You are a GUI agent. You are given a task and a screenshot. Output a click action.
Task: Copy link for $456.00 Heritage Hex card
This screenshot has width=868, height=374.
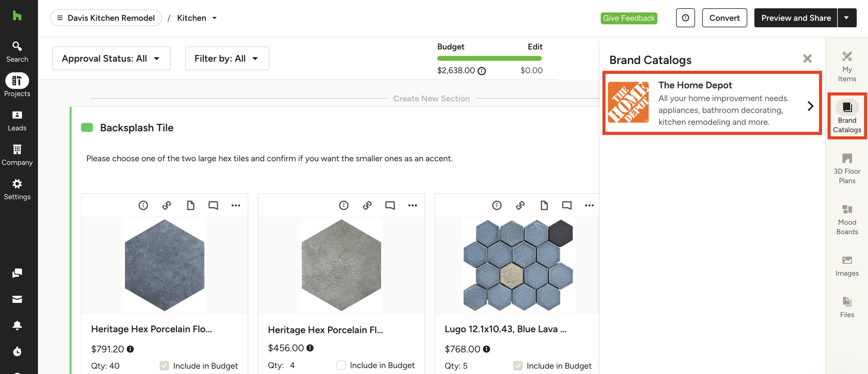[x=367, y=205]
